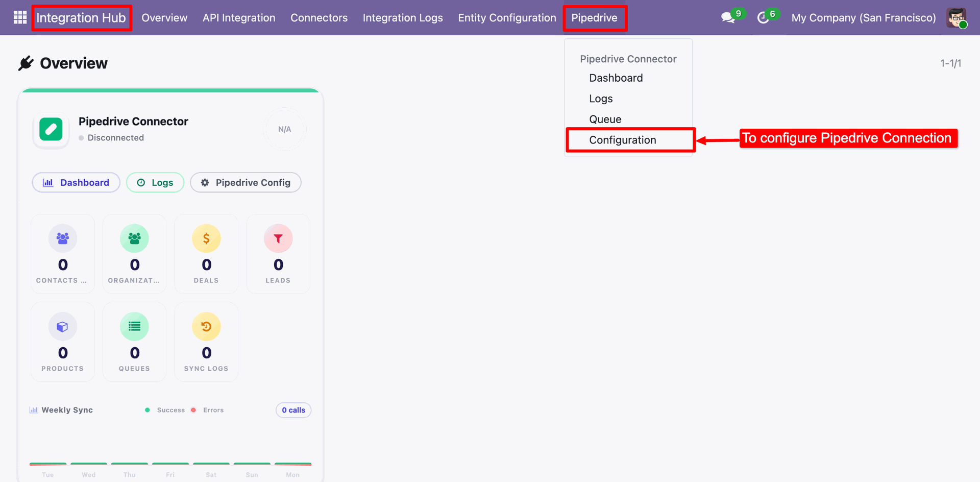Click the CONTACTS tile label
The height and width of the screenshot is (482, 980).
click(61, 280)
